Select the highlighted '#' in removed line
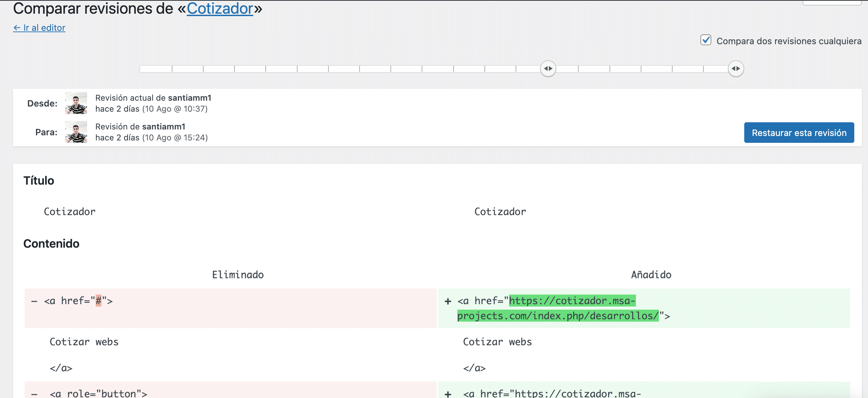The height and width of the screenshot is (398, 868). 98,301
